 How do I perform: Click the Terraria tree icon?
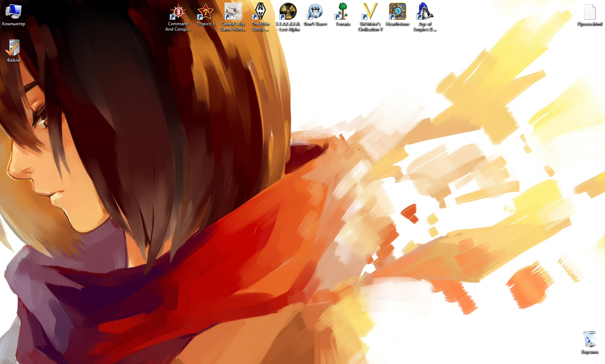[343, 12]
